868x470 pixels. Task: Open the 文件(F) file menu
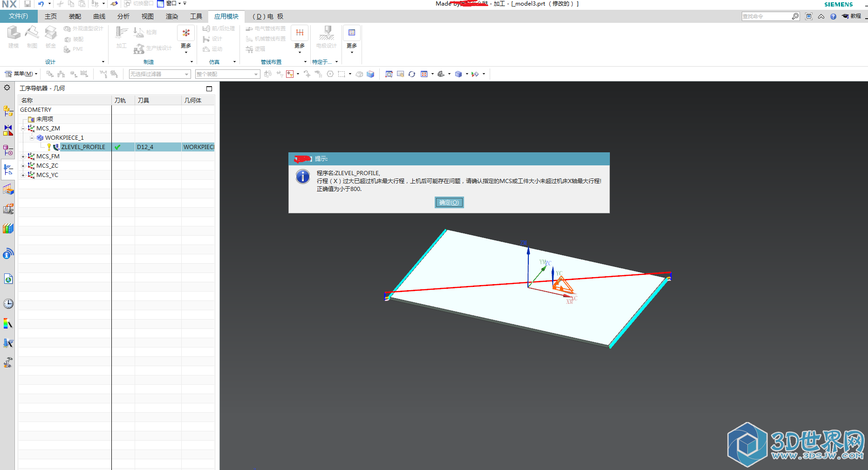(x=18, y=16)
